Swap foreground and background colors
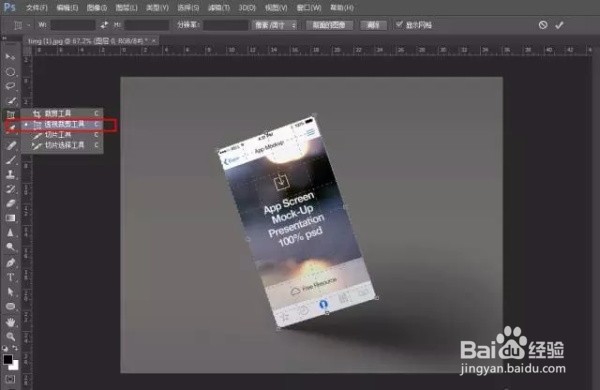Image resolution: width=600 pixels, height=390 pixels. pos(15,348)
